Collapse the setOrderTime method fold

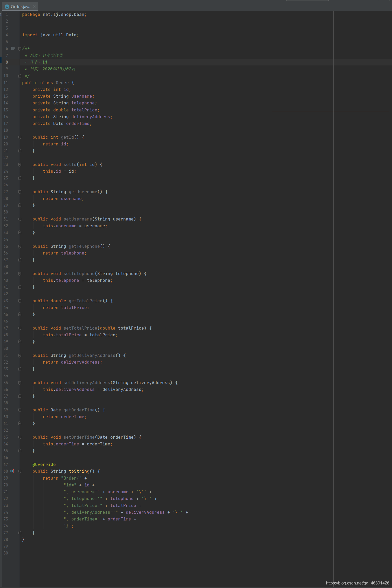[20, 437]
